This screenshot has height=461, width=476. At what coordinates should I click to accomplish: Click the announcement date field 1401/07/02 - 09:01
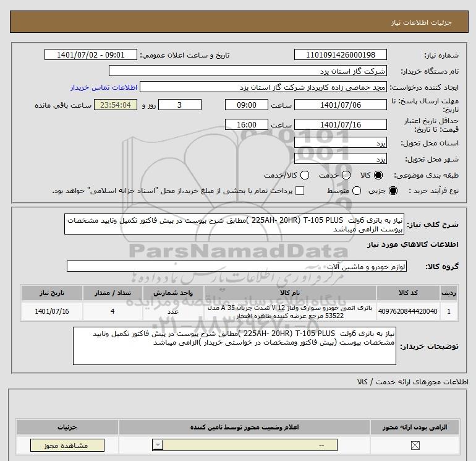pos(90,54)
